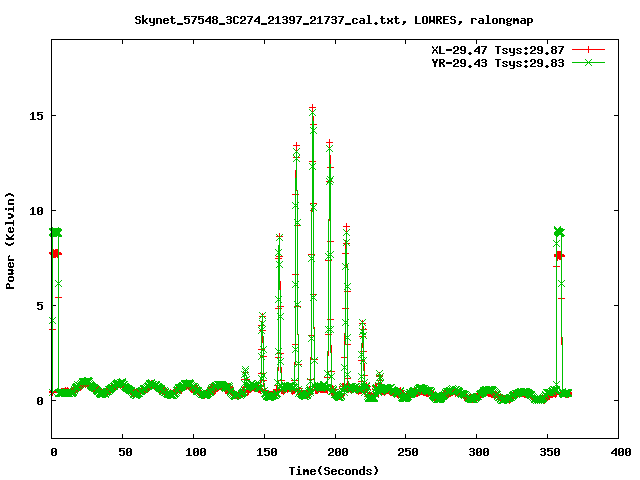Click the green cross legend line sample

[588, 62]
